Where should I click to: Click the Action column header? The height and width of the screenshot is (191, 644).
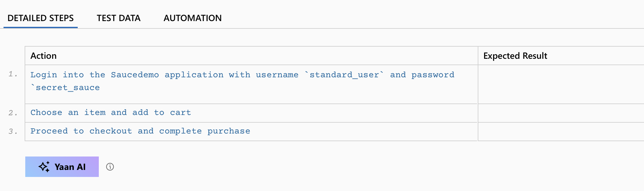click(x=43, y=56)
